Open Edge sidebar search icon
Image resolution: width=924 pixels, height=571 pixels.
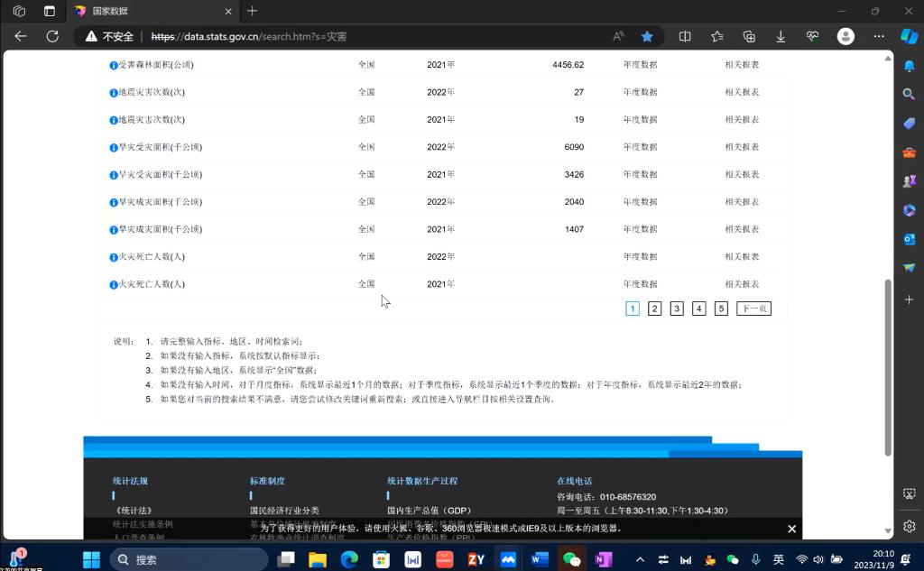coord(910,94)
